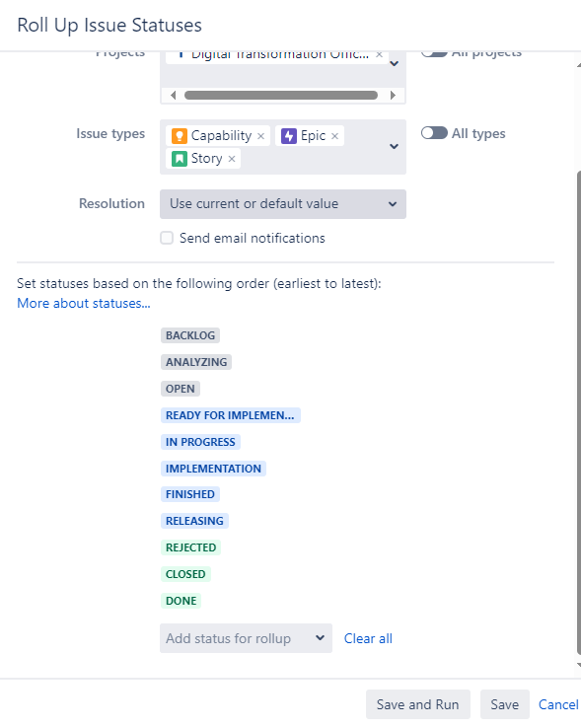The image size is (581, 728).
Task: Click the Capability chip label
Action: [221, 136]
